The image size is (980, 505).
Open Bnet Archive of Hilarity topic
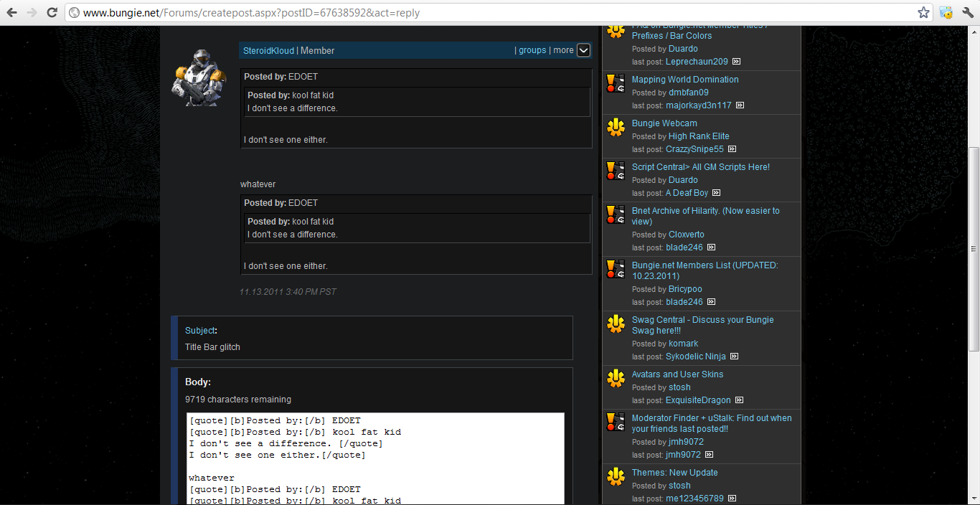(705, 216)
